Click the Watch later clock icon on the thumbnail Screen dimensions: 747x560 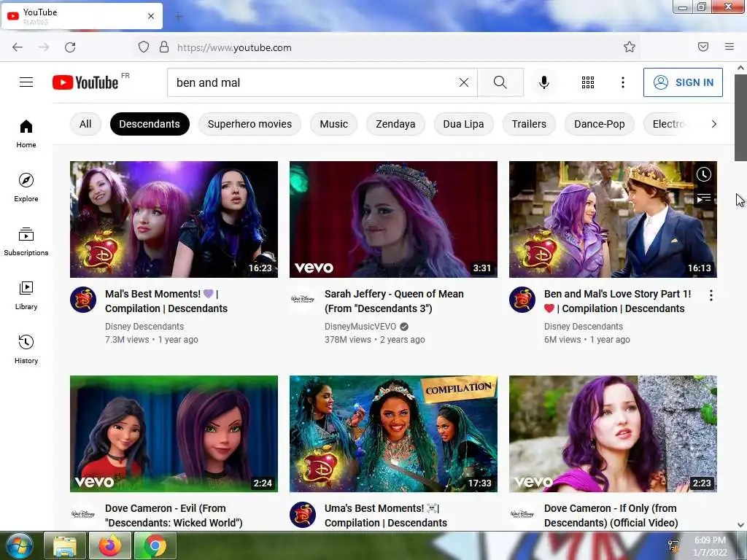click(704, 174)
